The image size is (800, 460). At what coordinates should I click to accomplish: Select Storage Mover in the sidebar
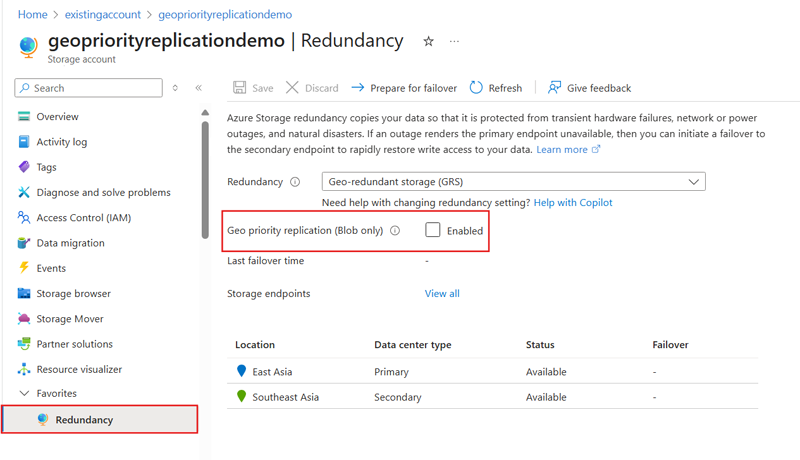coord(70,319)
